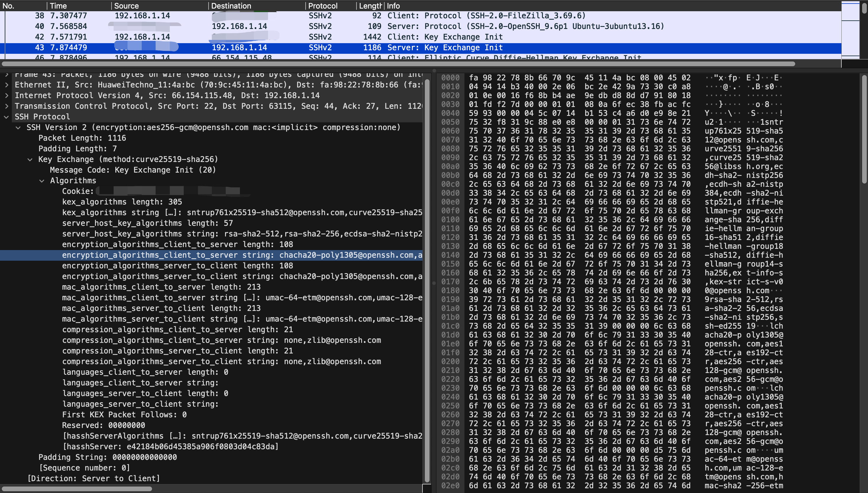
Task: Select Direction: Server to Client line
Action: 211,479
